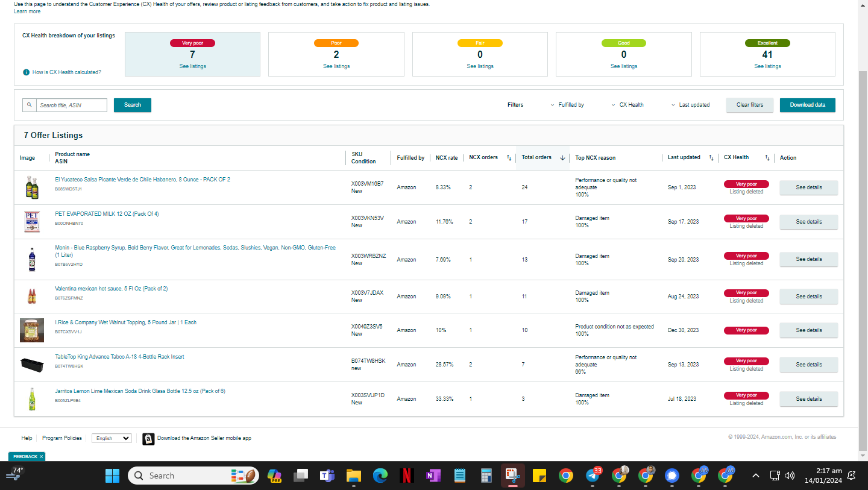See details for TableTop King Rack Insert
The image size is (868, 490).
pyautogui.click(x=809, y=365)
